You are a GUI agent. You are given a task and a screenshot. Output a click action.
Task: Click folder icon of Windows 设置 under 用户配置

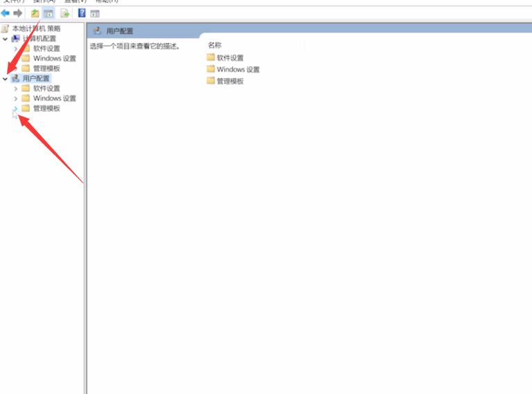pyautogui.click(x=26, y=98)
